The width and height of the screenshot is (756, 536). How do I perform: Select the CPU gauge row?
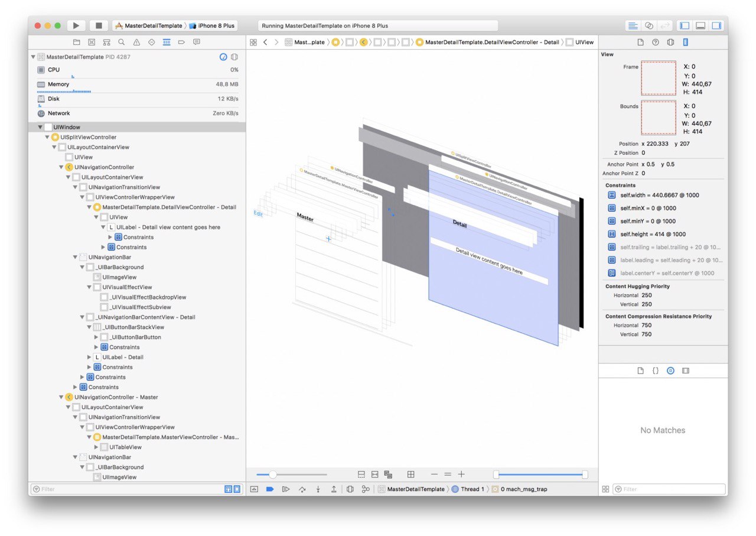[x=138, y=71]
